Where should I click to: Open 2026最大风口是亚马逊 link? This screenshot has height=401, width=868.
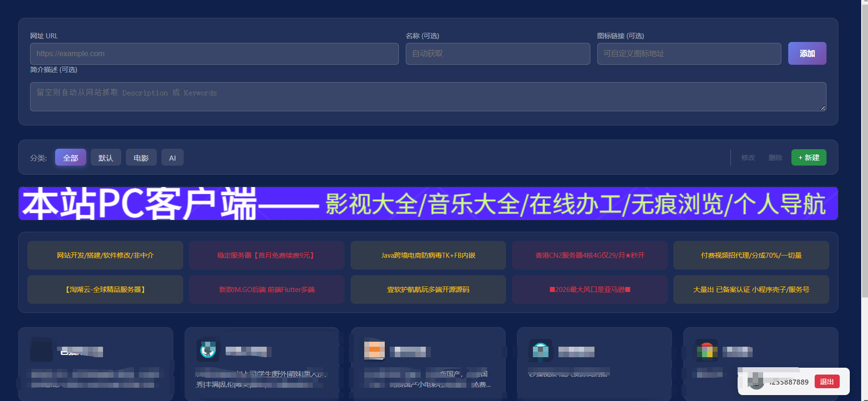(x=590, y=290)
